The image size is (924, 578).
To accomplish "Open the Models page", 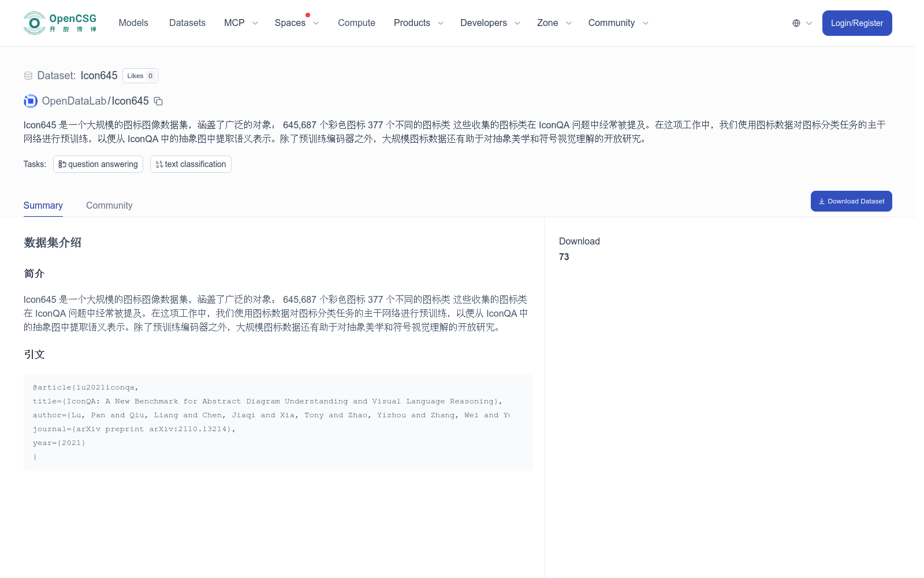I will [133, 23].
